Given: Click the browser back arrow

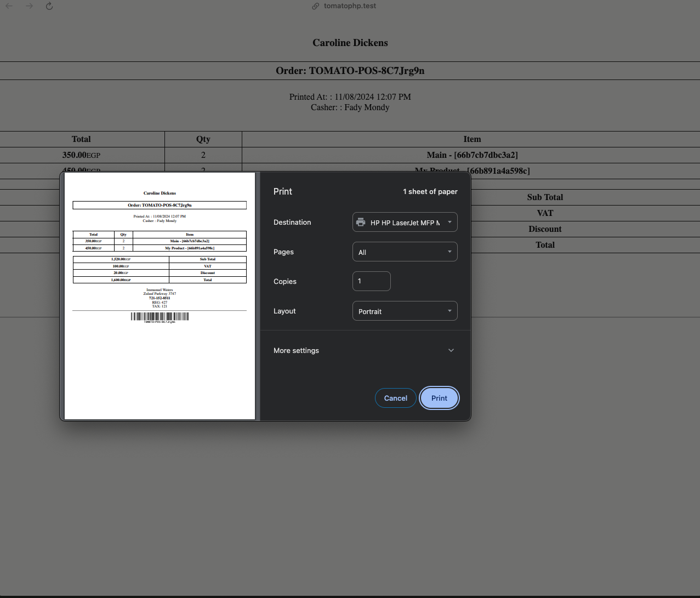Looking at the screenshot, I should tap(9, 6).
